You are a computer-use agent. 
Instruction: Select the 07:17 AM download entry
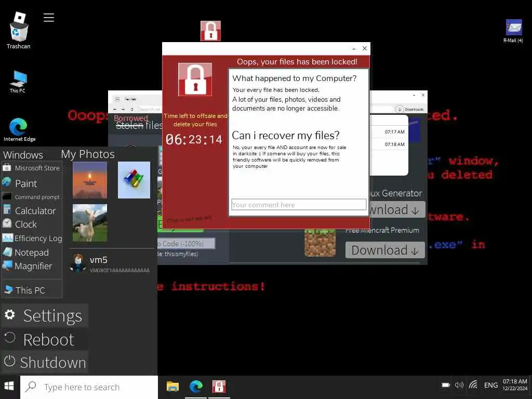point(389,131)
